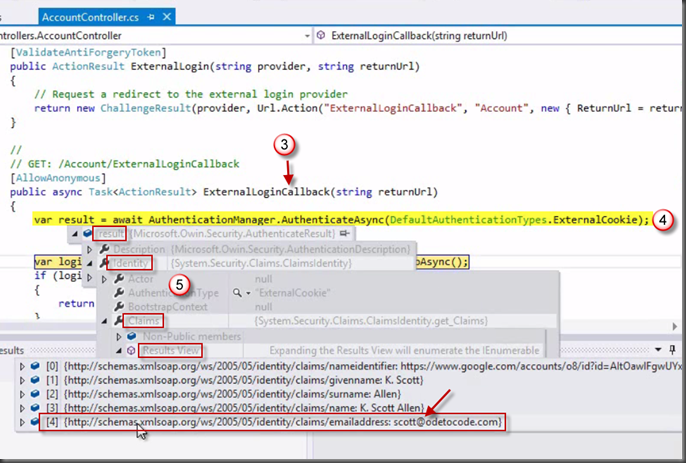
Task: Collapse the result datatip node
Action: pos(75,234)
